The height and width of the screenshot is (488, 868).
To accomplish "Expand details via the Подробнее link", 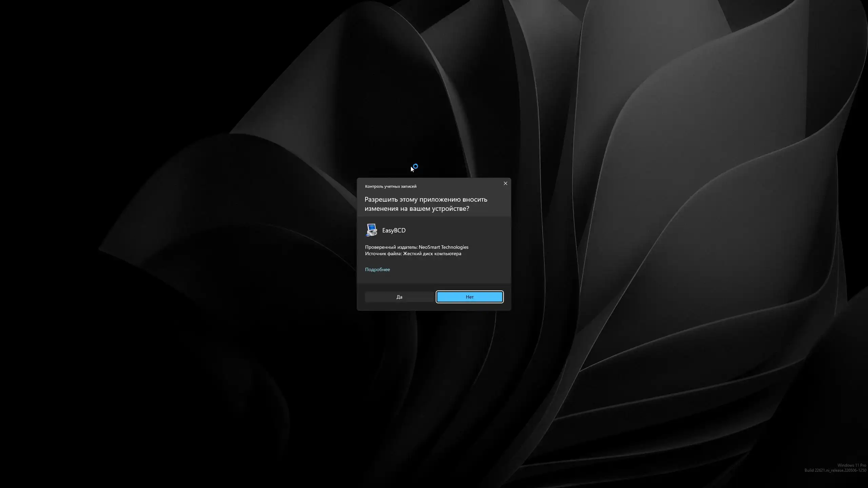I will 377,269.
